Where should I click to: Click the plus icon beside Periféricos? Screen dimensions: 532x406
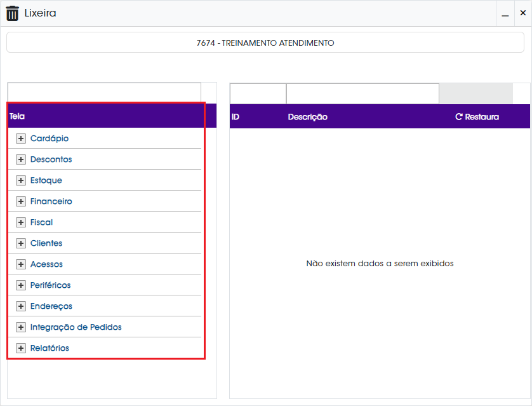[21, 285]
